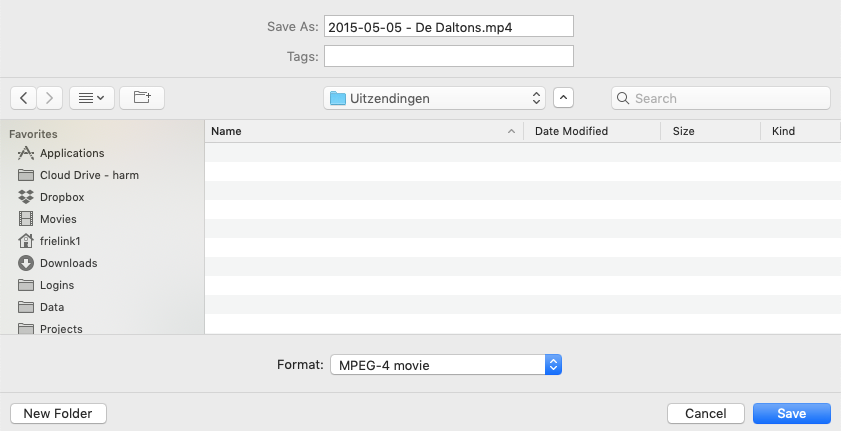Open the view mode dropdown

click(92, 98)
